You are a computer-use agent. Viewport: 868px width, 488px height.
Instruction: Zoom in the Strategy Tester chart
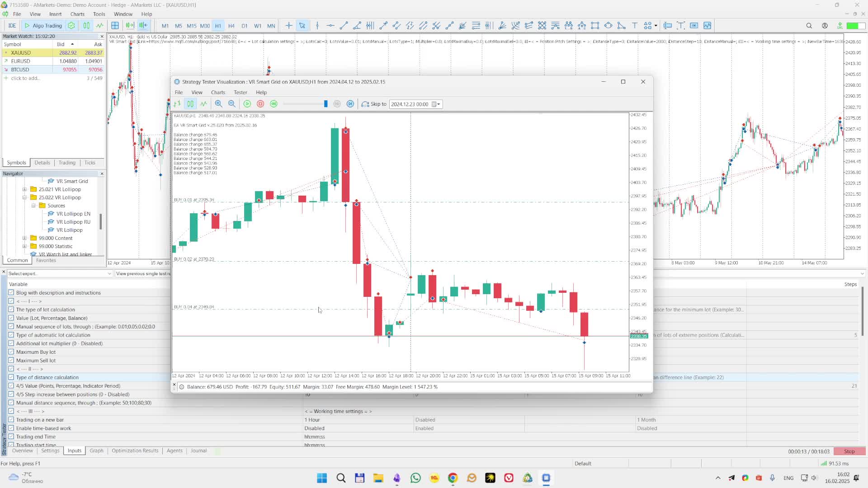pyautogui.click(x=218, y=104)
